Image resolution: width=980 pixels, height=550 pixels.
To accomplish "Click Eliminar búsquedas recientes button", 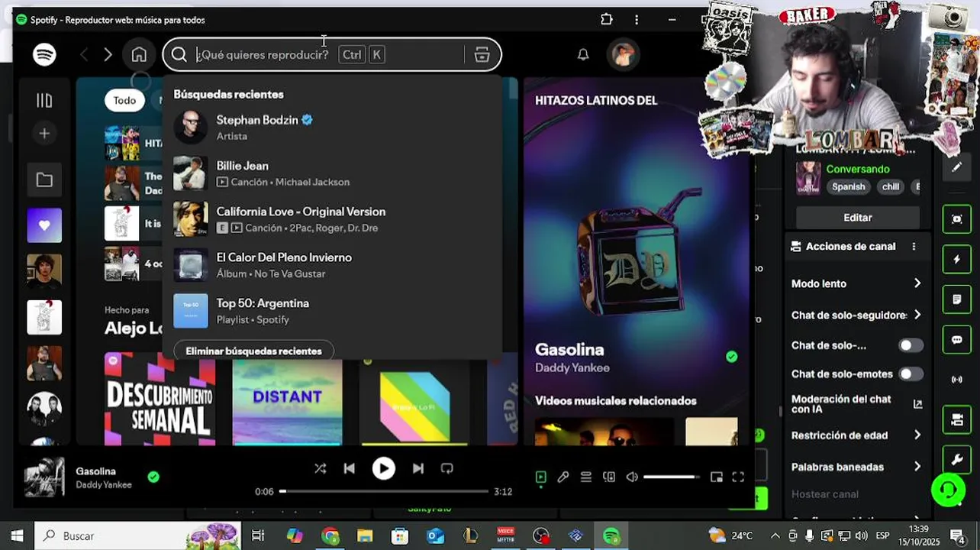I will [253, 351].
